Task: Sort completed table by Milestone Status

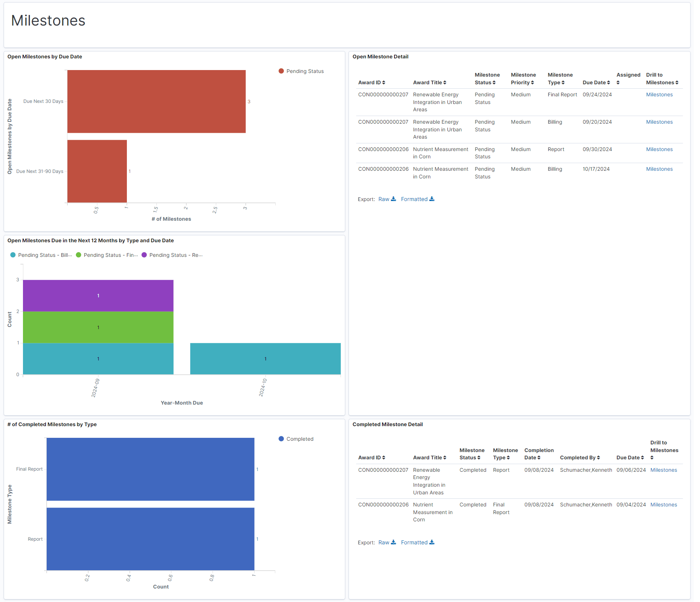Action: point(470,458)
